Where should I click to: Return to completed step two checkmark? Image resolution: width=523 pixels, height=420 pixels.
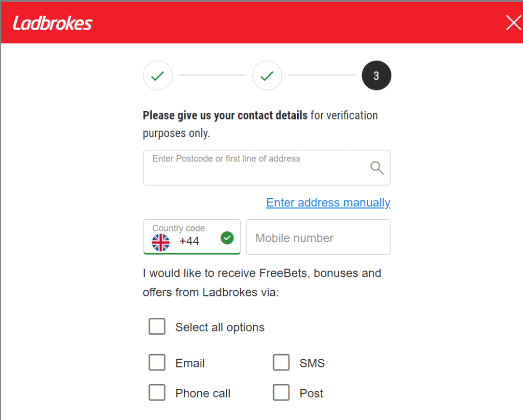click(267, 76)
